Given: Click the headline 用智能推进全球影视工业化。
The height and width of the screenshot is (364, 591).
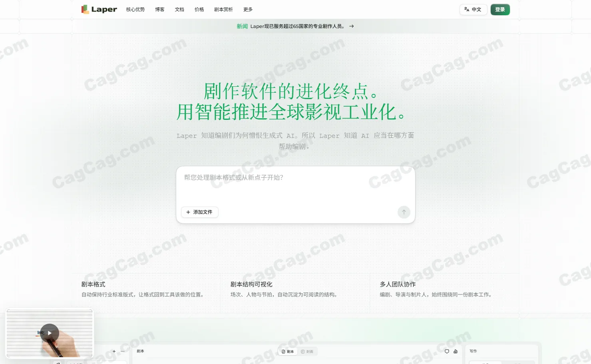Looking at the screenshot, I should (x=291, y=112).
